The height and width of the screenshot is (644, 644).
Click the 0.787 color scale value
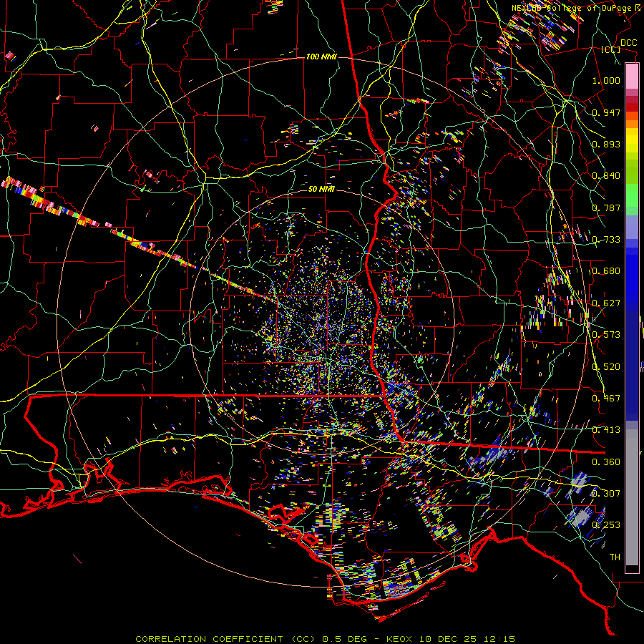click(x=606, y=208)
